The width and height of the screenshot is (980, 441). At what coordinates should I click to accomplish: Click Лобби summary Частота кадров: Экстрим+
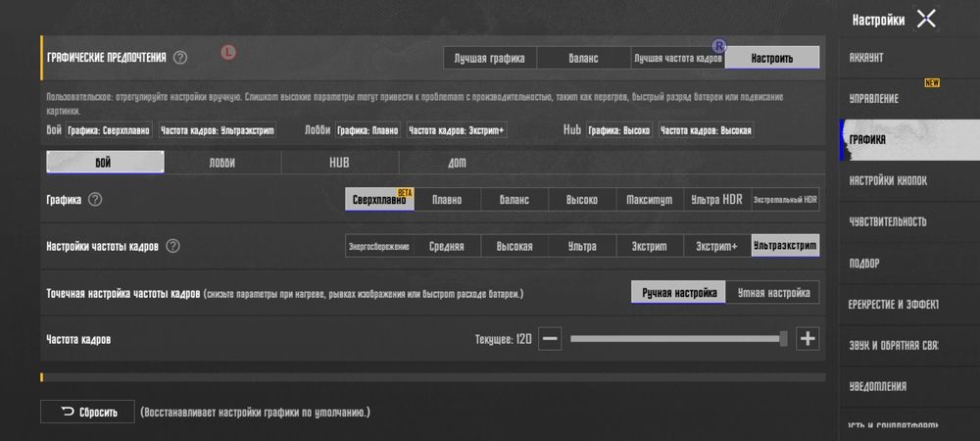coord(457,130)
